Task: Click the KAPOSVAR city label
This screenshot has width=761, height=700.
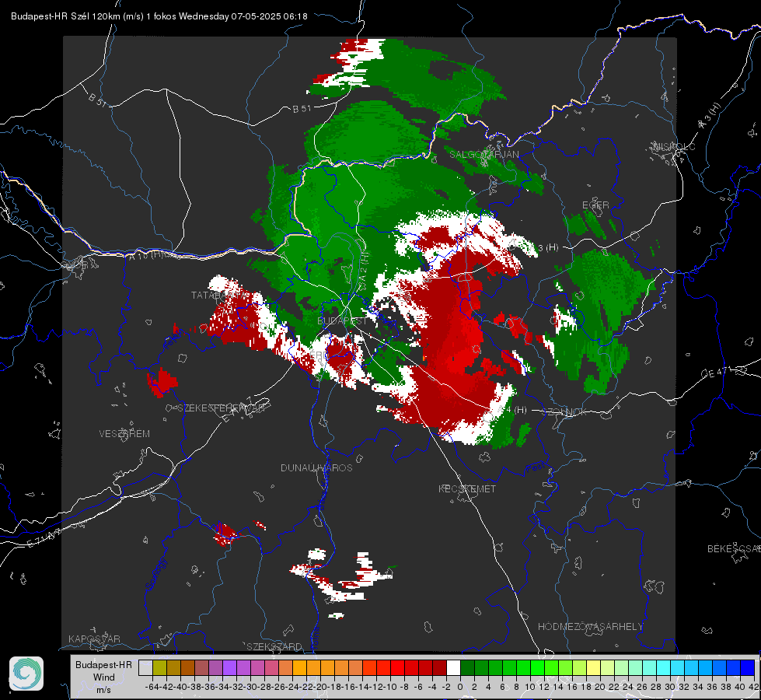Action: point(94,639)
